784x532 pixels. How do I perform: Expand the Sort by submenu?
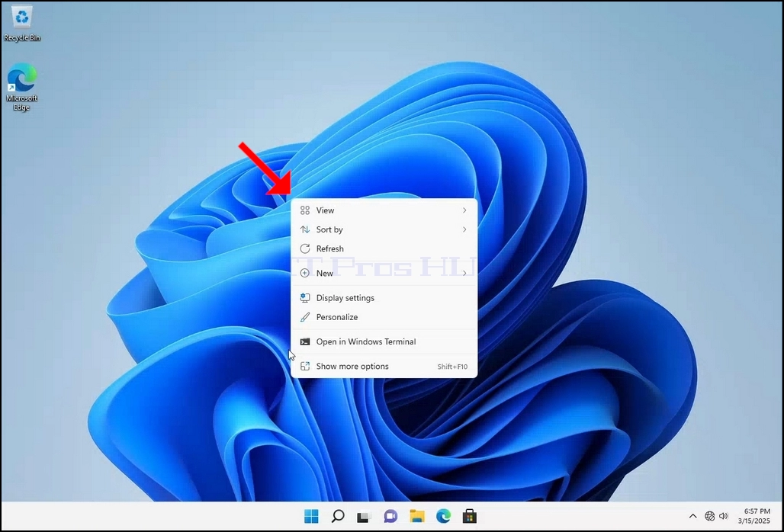click(x=384, y=229)
